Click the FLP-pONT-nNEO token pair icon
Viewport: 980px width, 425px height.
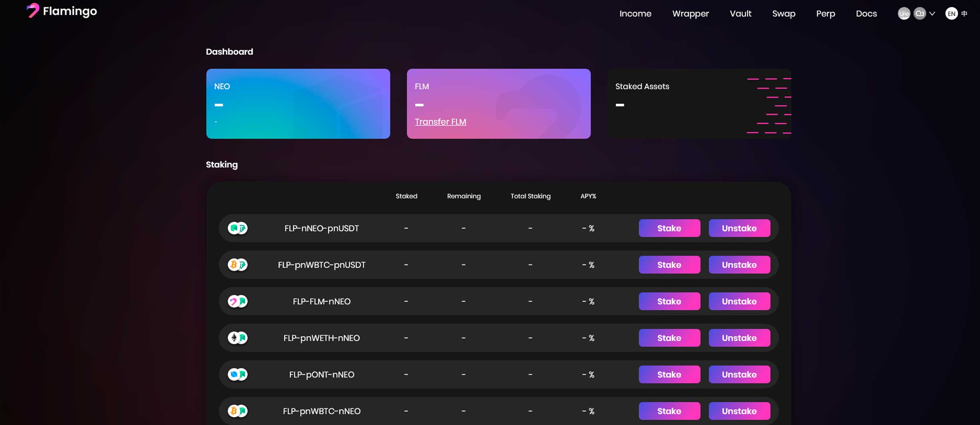click(x=238, y=374)
